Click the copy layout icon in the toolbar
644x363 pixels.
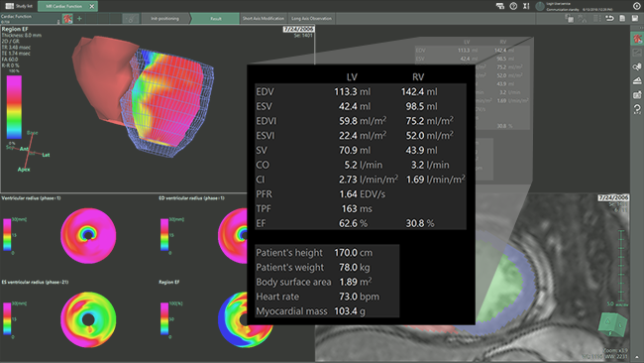click(x=570, y=19)
